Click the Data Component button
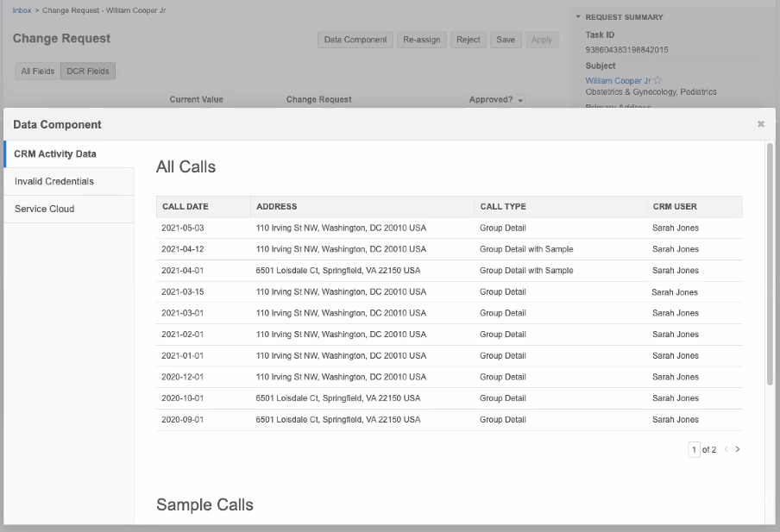Image resolution: width=780 pixels, height=532 pixels. [355, 40]
